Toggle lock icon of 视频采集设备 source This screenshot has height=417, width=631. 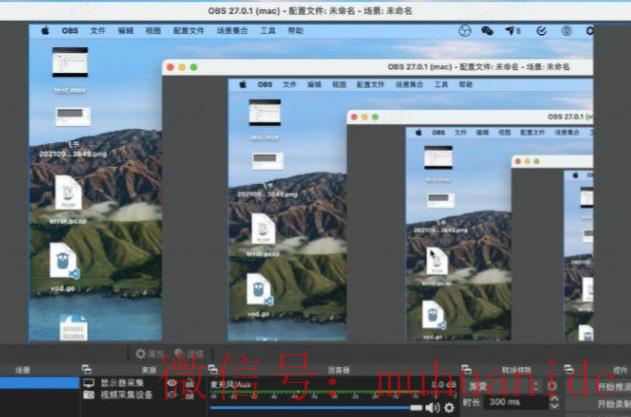189,395
